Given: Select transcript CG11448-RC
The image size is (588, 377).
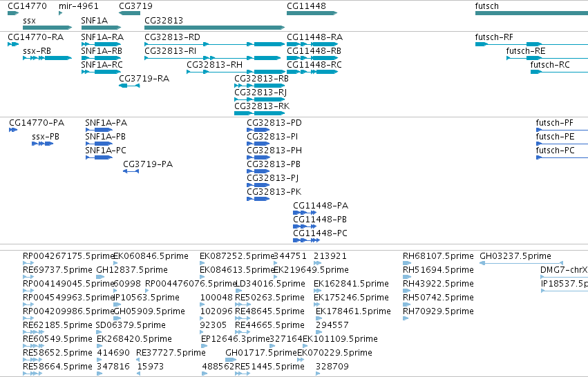Looking at the screenshot, I should click(x=312, y=72).
